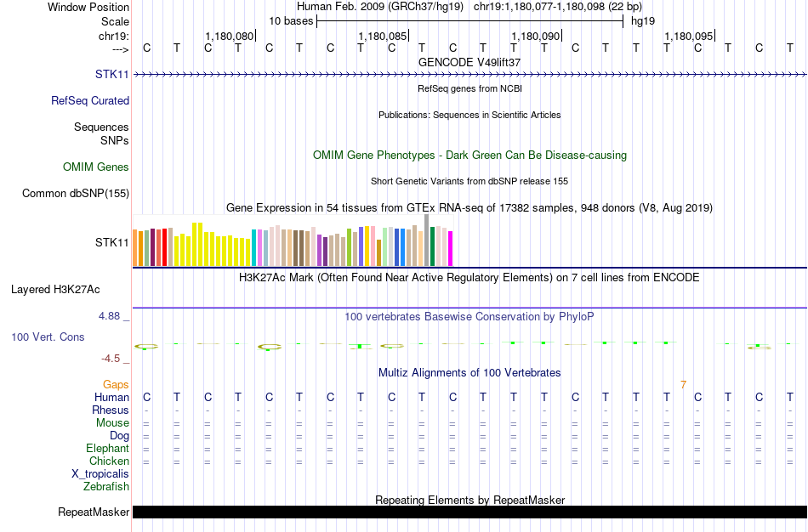The width and height of the screenshot is (808, 532).
Task: Click the OMIM Gene Phenotypes track title
Action: [469, 155]
